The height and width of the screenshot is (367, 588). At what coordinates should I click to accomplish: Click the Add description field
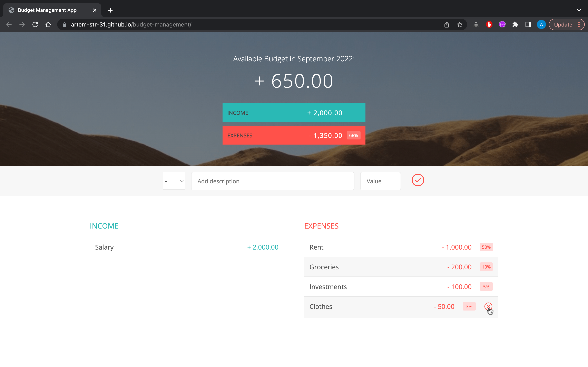click(272, 181)
